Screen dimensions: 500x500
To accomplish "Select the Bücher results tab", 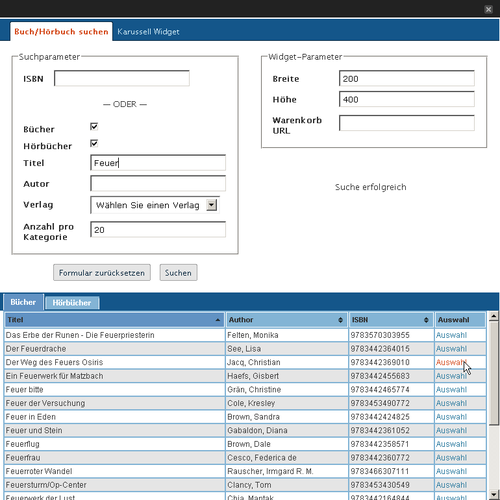I will coord(23,302).
